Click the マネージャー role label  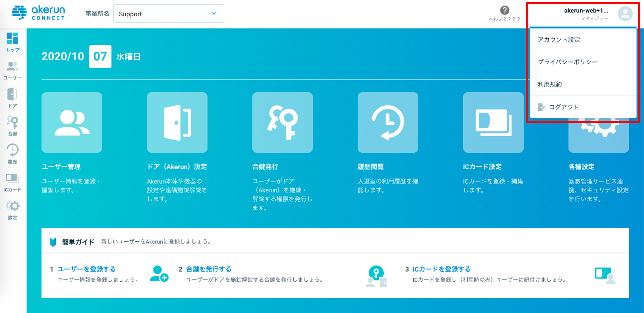[x=595, y=18]
